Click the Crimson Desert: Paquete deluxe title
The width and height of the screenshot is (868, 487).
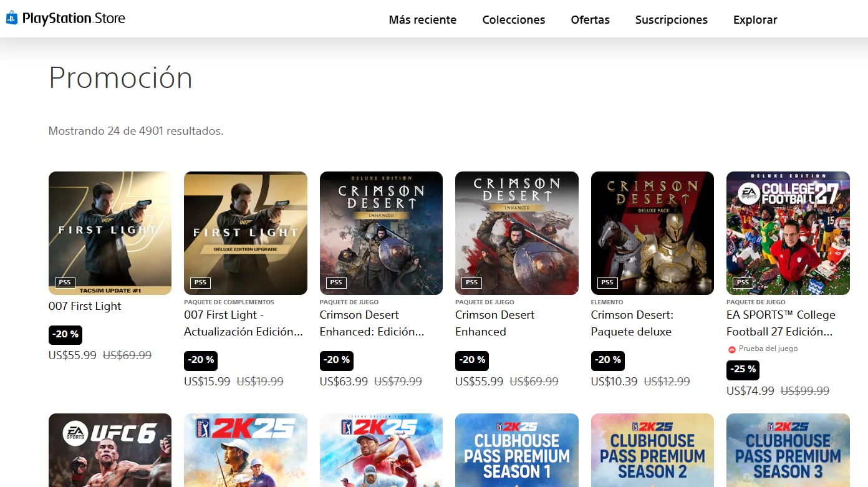coord(632,323)
